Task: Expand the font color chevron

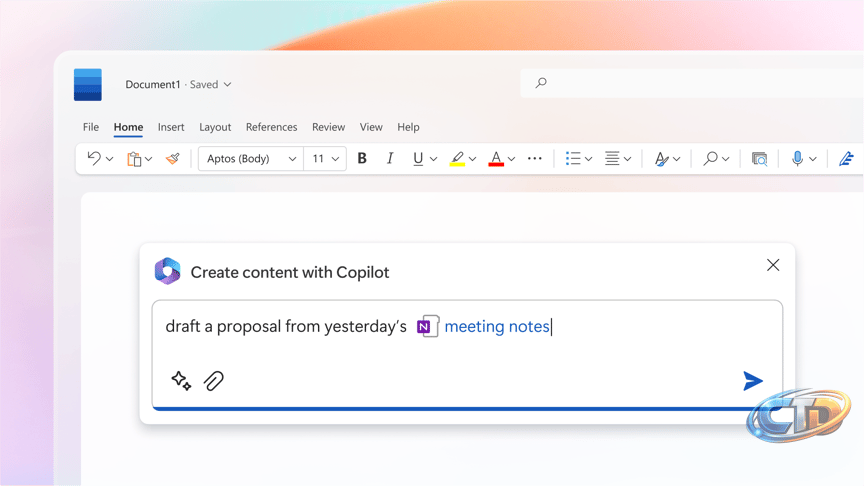Action: [x=511, y=159]
